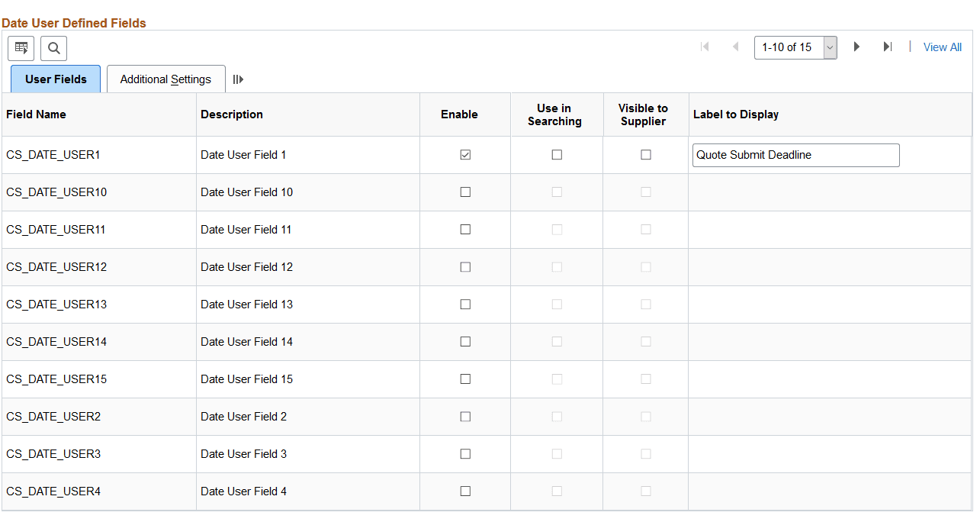Click the View All link
Viewport: 980px width, 522px height.
[942, 47]
